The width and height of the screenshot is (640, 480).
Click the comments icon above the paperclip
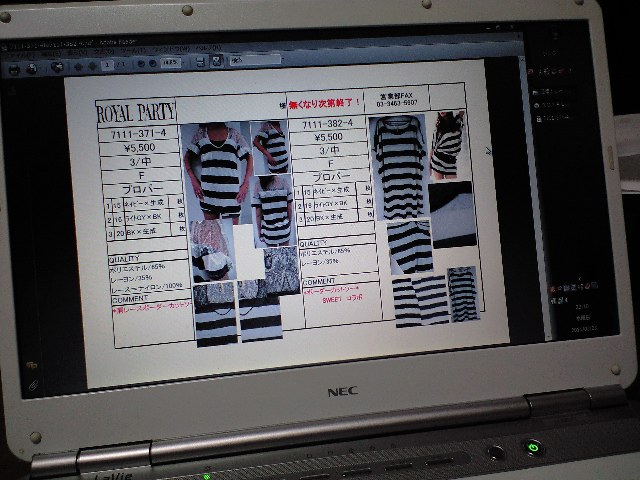coord(31,364)
